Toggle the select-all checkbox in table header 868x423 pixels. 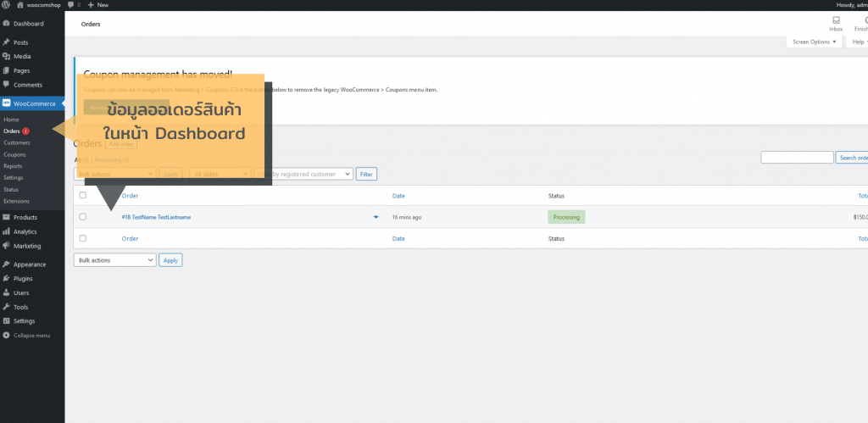click(x=82, y=196)
